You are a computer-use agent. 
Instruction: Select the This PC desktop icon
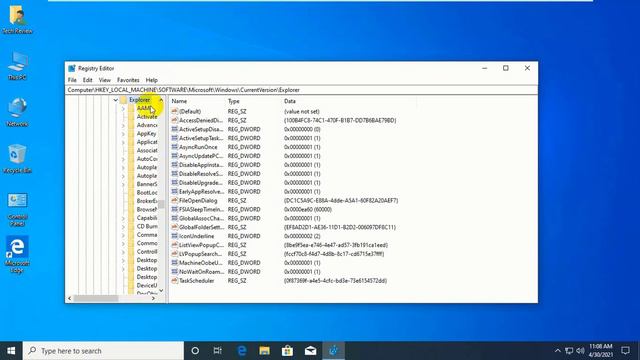17,65
